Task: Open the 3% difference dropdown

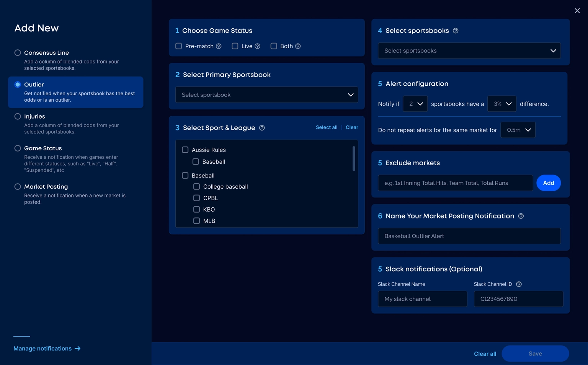Action: [x=501, y=104]
